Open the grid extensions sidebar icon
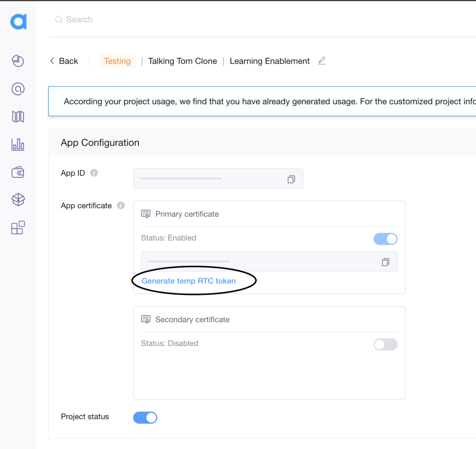 [18, 228]
